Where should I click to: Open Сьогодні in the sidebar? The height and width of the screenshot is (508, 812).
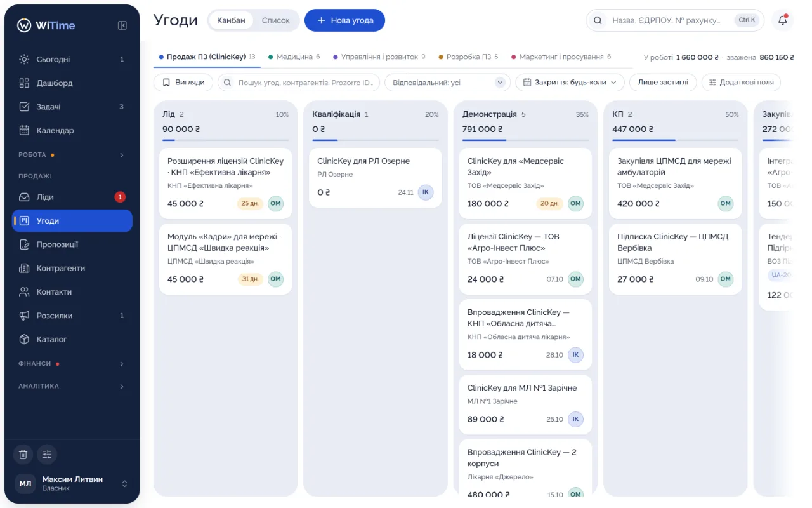[72, 59]
